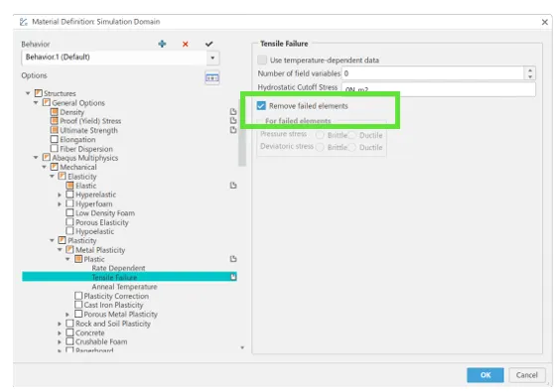
Task: Toggle the Proof (Yield) Stress checkbox
Action: (x=54, y=121)
